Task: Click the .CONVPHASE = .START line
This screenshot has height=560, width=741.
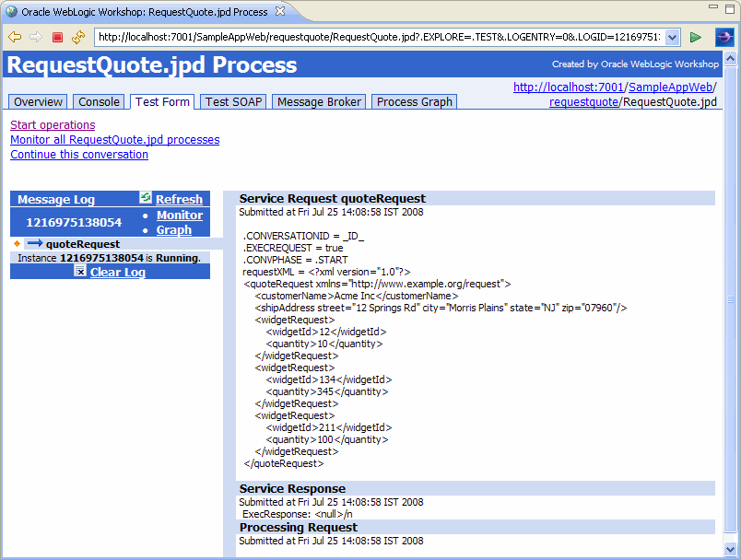Action: pos(295,260)
